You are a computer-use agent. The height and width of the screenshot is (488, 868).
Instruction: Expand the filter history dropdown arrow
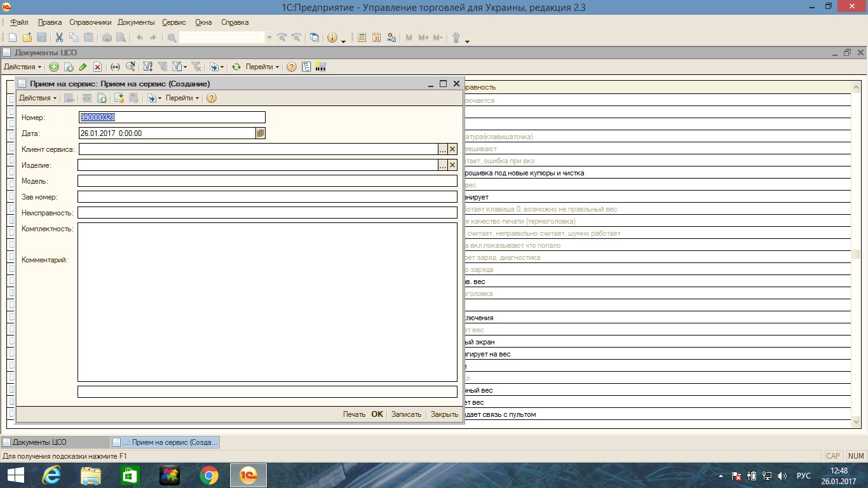coord(185,67)
